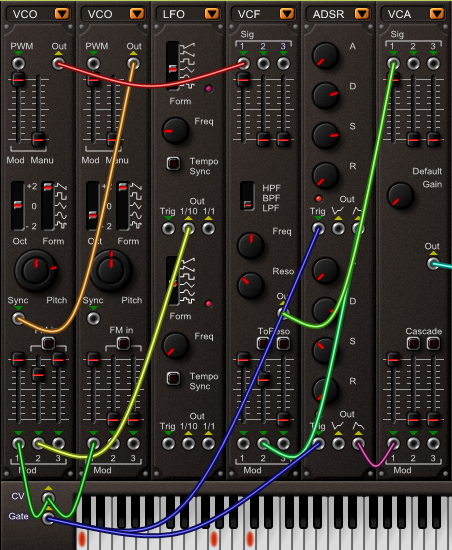
Task: Open the first VCO module dropdown arrow
Action: point(62,14)
